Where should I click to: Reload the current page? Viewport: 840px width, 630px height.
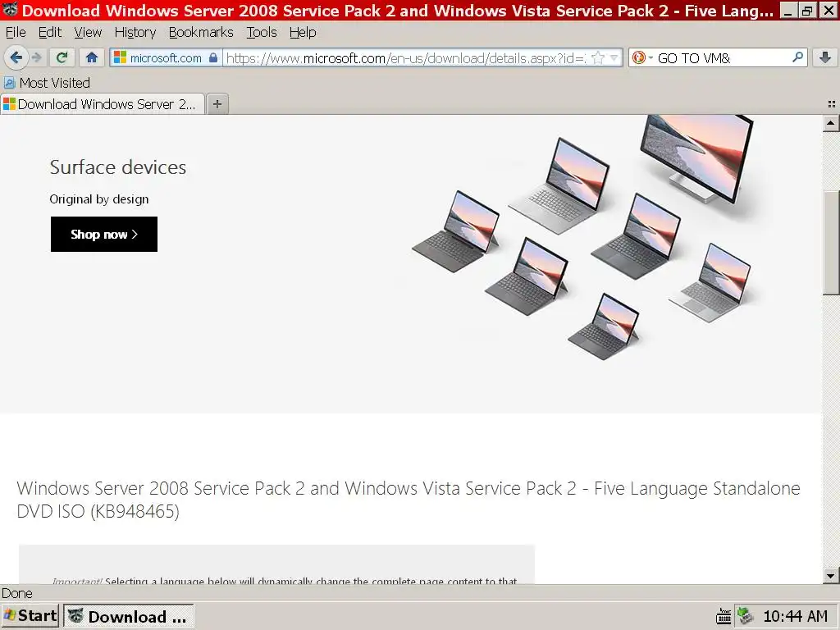pos(62,57)
